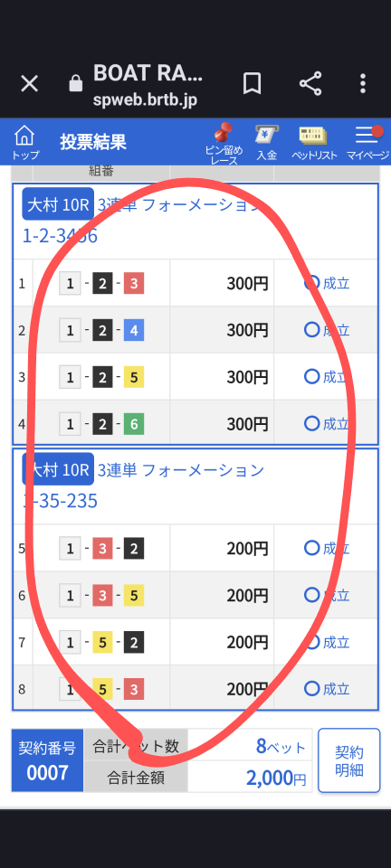Select the 成立 circle on bet row 1
391x868 pixels.
click(312, 283)
